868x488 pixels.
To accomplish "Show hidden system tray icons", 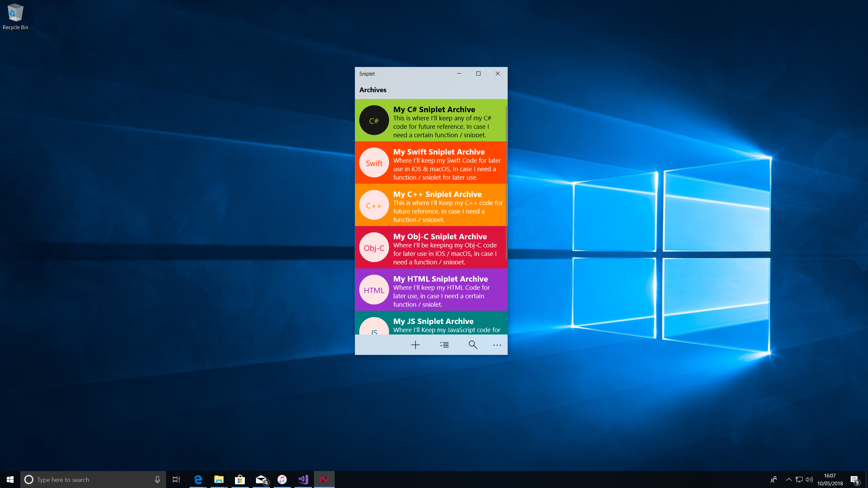I will point(789,480).
